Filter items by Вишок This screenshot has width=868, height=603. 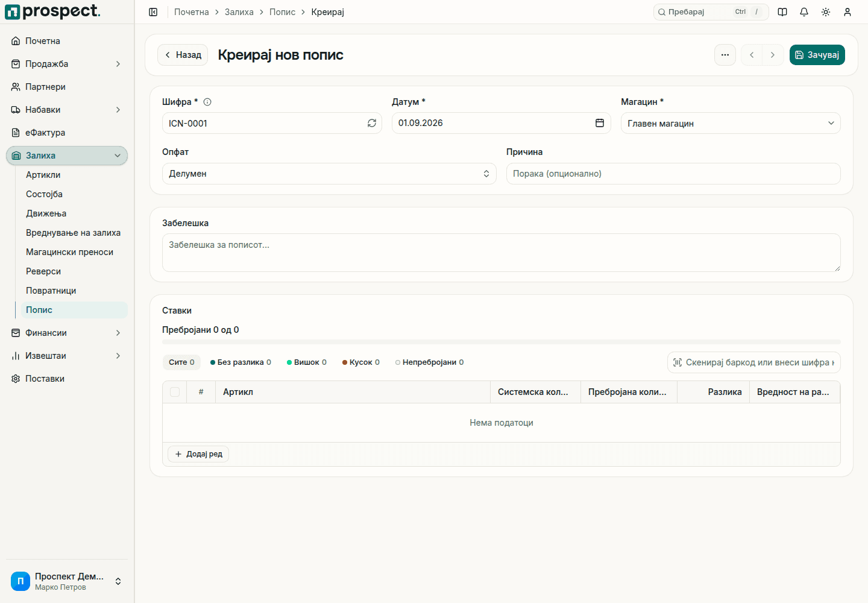pyautogui.click(x=307, y=362)
